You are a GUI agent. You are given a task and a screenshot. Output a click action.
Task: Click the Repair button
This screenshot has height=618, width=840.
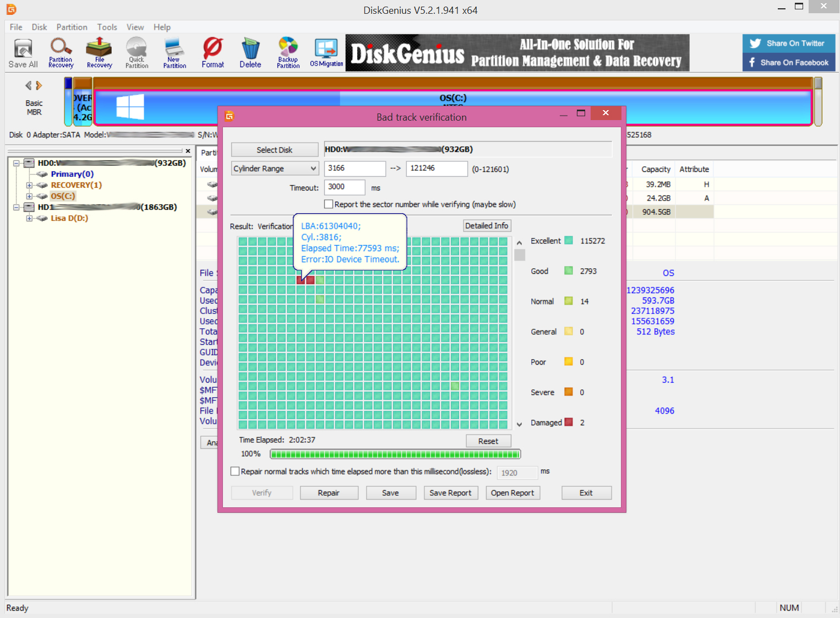329,493
